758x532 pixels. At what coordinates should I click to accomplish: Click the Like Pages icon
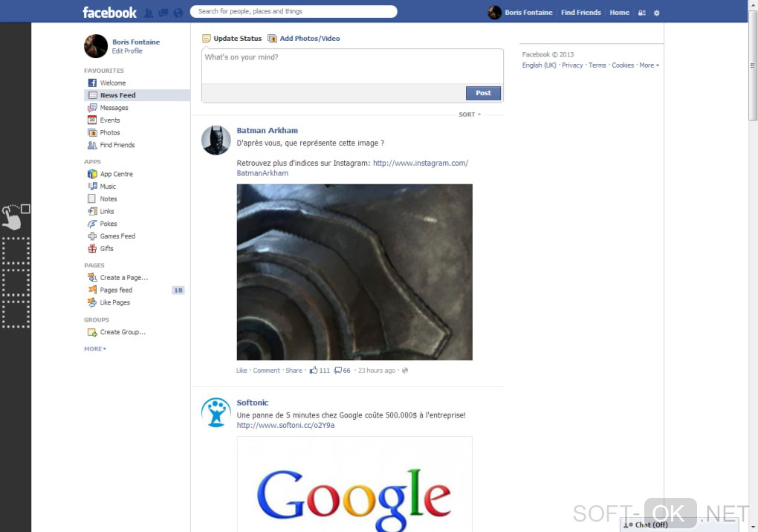click(x=92, y=302)
